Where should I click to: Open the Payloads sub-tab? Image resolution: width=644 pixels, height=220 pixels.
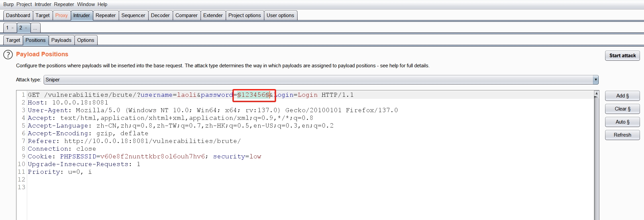point(61,40)
